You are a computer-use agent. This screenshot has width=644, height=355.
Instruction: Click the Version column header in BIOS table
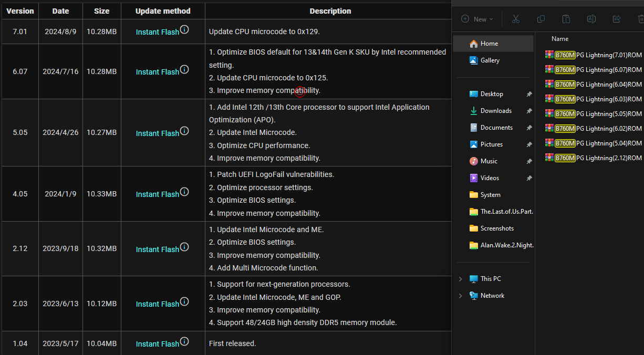pyautogui.click(x=20, y=11)
